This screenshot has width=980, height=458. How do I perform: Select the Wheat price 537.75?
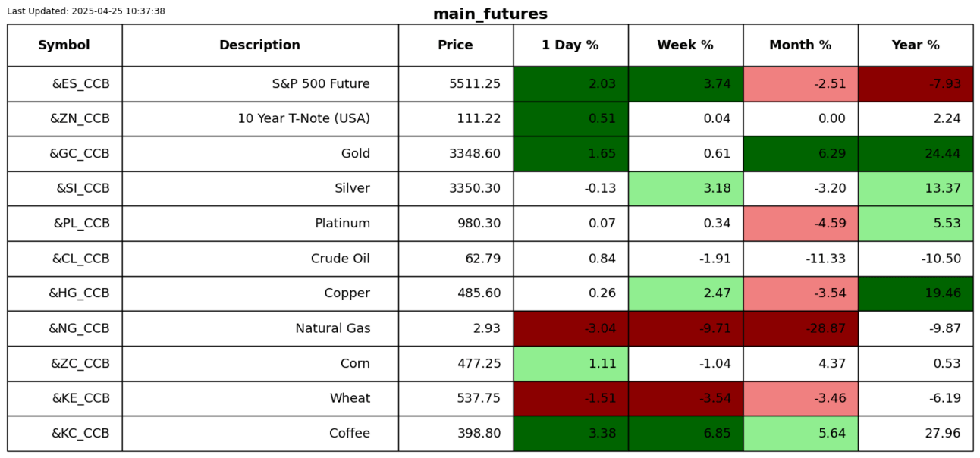(479, 399)
